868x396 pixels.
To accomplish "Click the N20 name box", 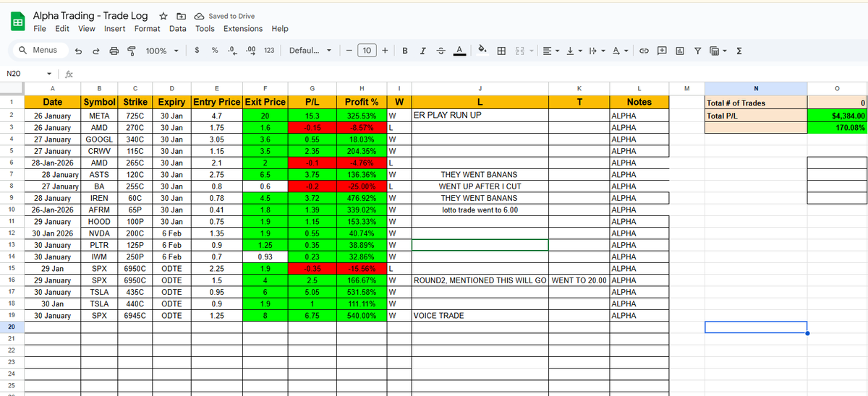I will point(22,74).
